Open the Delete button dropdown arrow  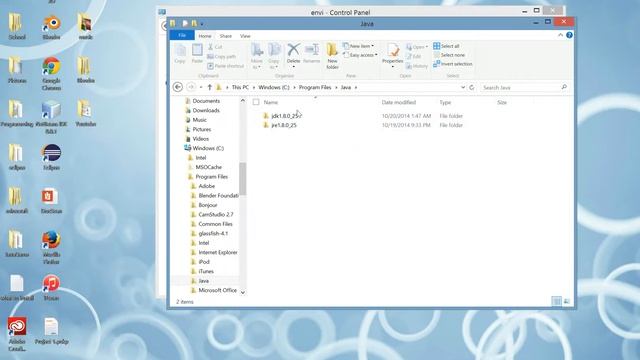pos(293,67)
